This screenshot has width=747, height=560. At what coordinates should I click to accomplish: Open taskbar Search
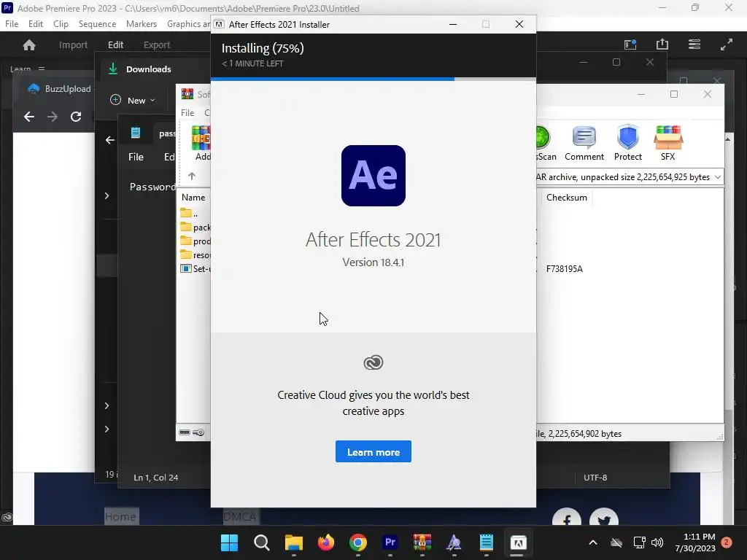(262, 542)
